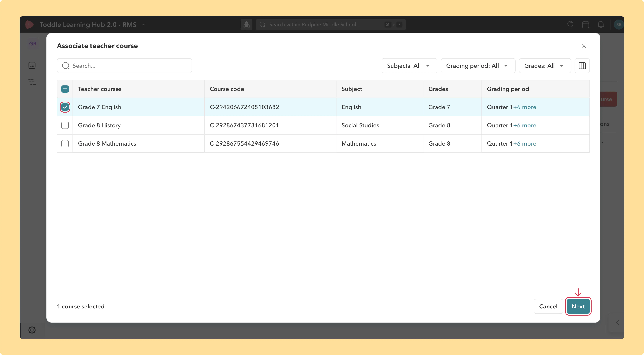Select the Grade 8 Mathematics course name
This screenshot has width=644, height=355.
pyautogui.click(x=107, y=144)
